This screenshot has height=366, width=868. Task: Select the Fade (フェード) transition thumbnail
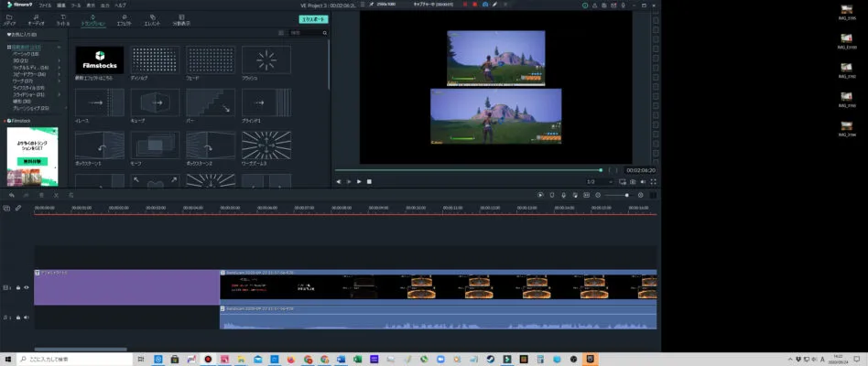211,59
